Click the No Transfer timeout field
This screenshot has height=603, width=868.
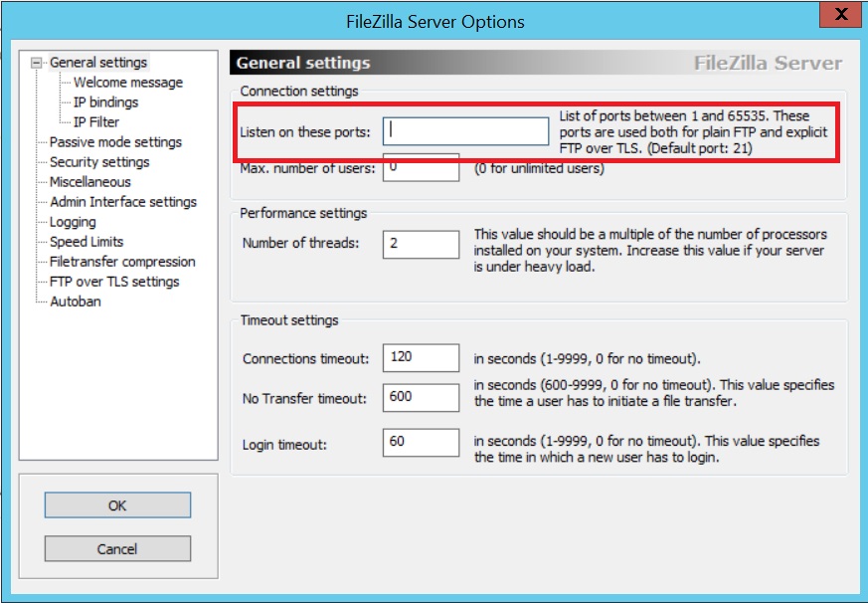click(421, 397)
